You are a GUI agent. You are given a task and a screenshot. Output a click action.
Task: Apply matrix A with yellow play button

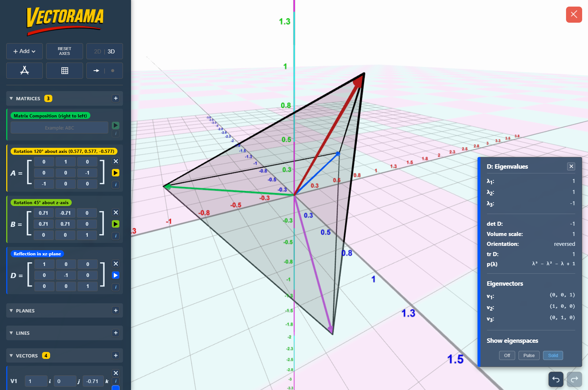pos(116,173)
